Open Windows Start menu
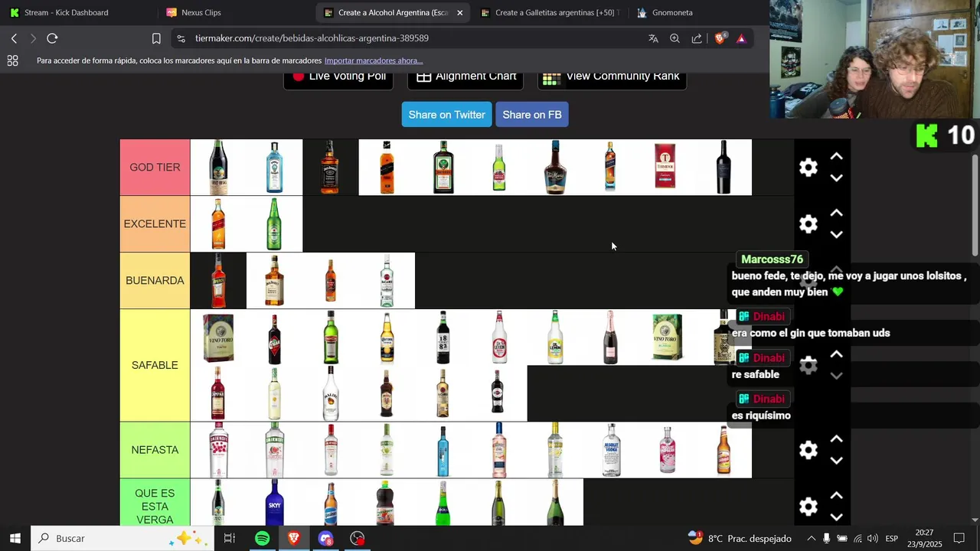Viewport: 980px width, 551px height. (x=15, y=538)
